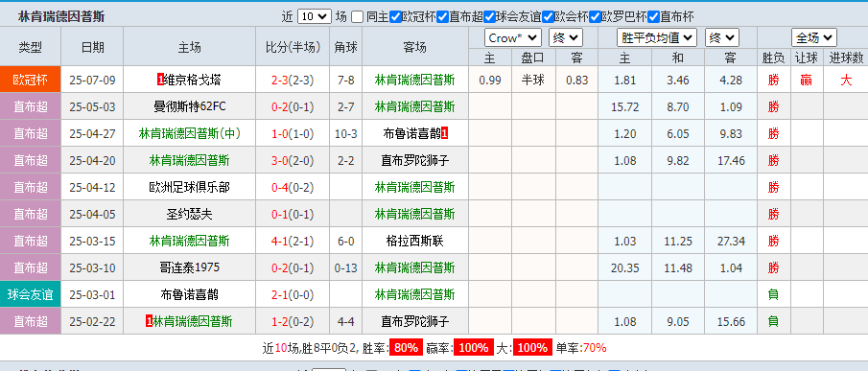
Task: Uncheck the 欧会杯 filter checkbox
Action: (x=548, y=16)
